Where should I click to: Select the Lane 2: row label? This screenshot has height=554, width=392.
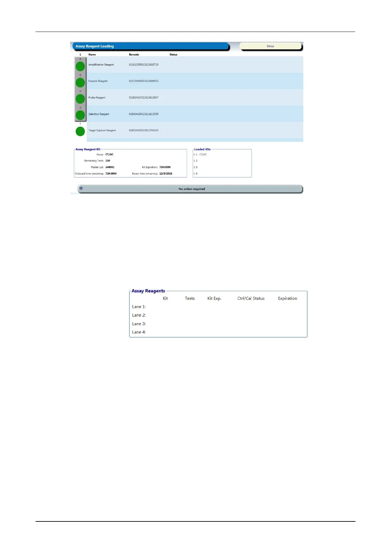(139, 315)
